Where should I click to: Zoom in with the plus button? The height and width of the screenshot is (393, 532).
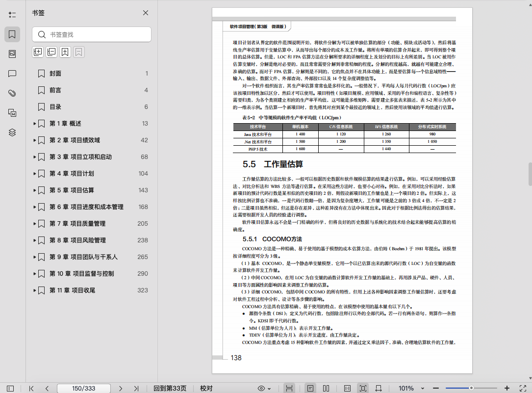pos(507,388)
